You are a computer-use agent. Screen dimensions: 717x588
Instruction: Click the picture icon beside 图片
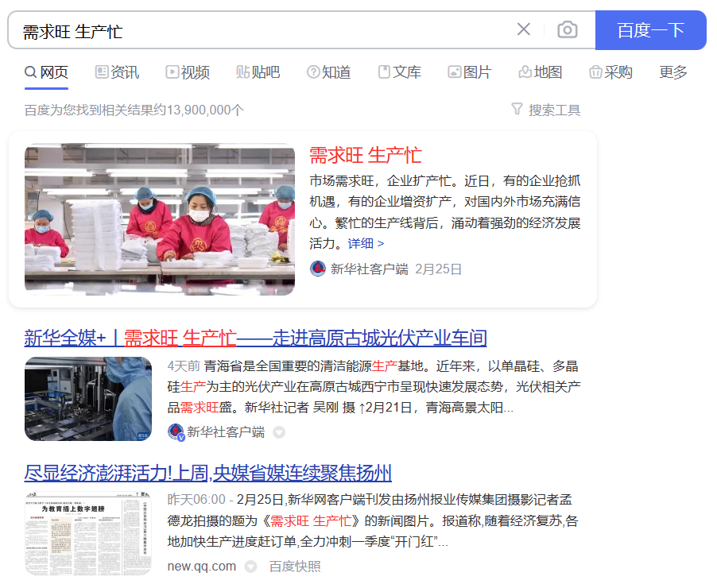tap(454, 72)
